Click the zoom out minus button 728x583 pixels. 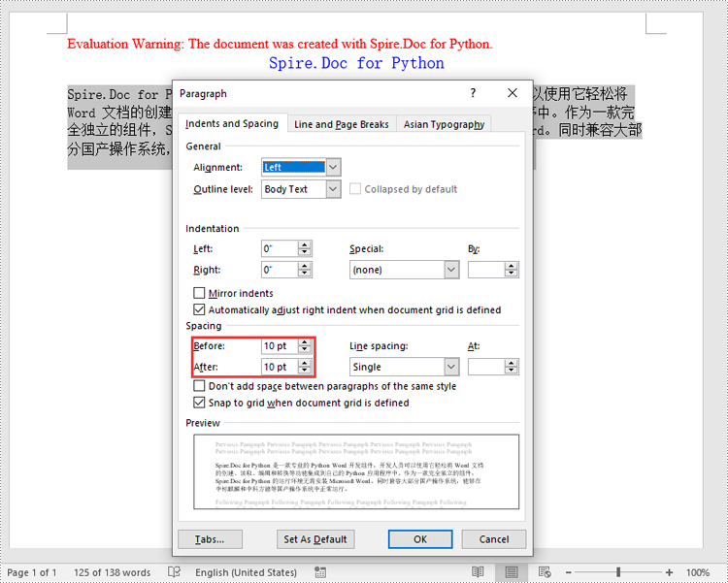tap(568, 572)
